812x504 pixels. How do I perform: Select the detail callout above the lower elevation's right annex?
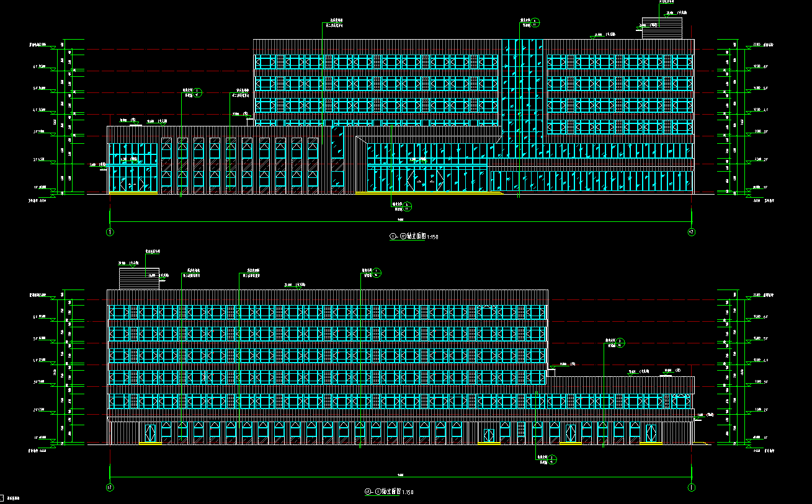[x=621, y=343]
